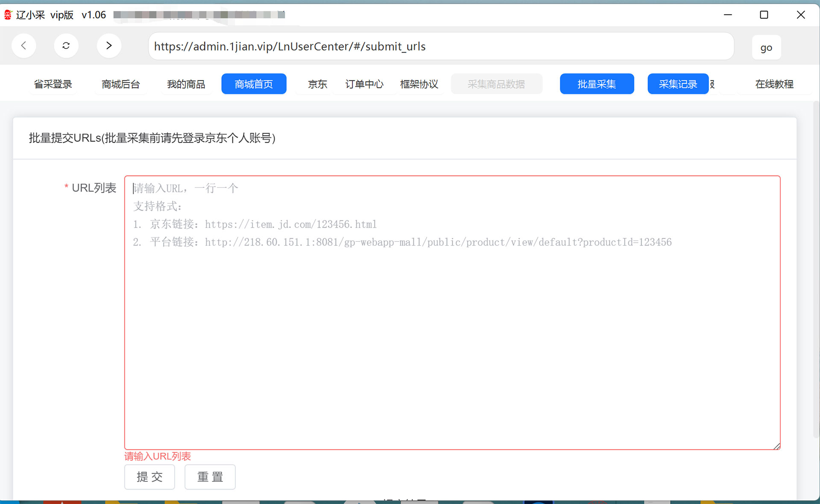Click the 辽小采 app logo icon
The image size is (820, 504).
coord(8,15)
